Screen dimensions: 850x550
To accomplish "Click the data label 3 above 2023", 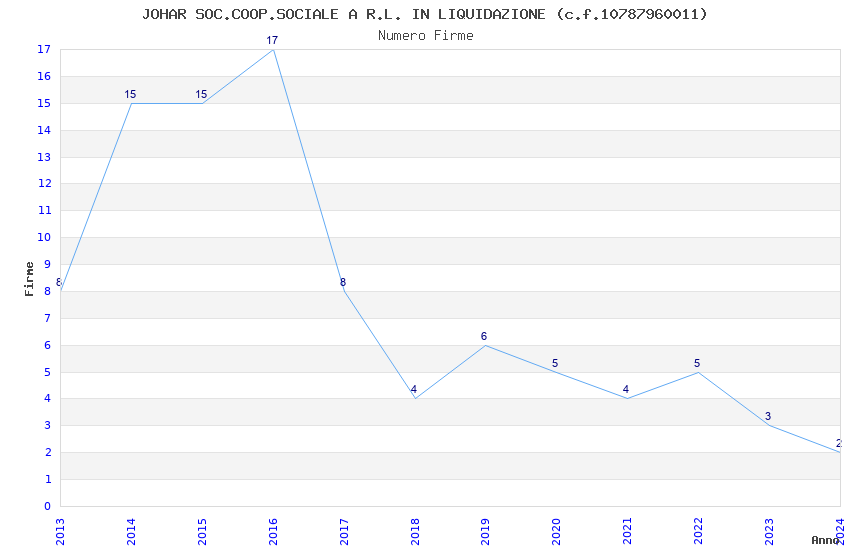I will pos(768,416).
